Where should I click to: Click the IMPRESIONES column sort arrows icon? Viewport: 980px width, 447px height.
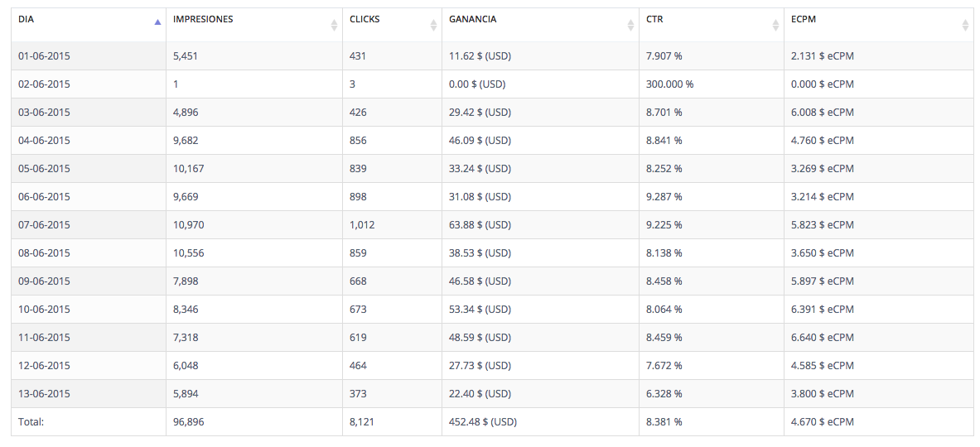pyautogui.click(x=334, y=25)
